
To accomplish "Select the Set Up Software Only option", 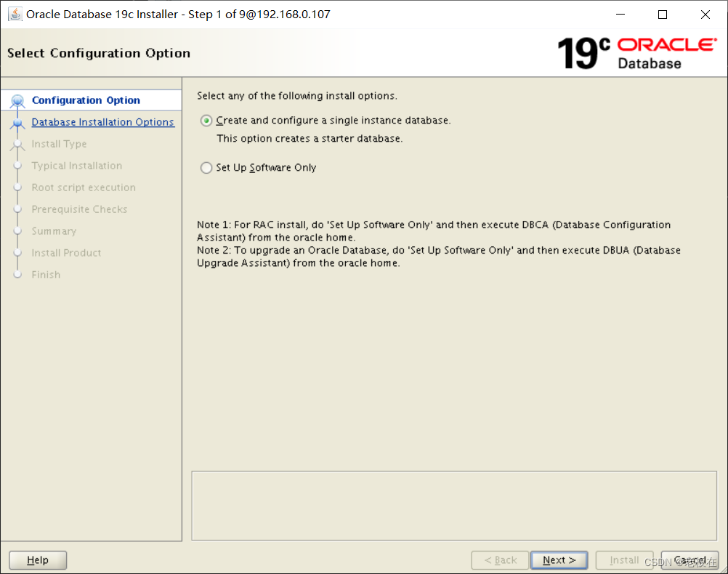I will click(x=206, y=167).
